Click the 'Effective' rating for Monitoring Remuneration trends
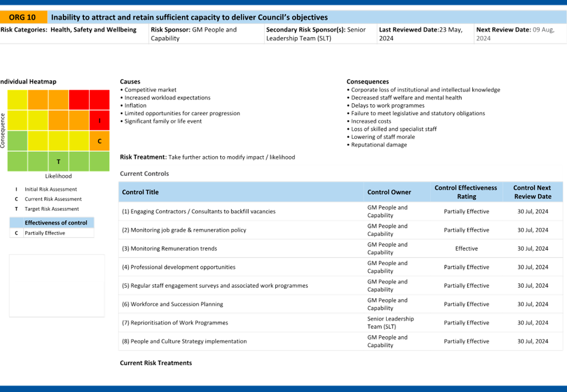The height and width of the screenshot is (392, 567). (x=466, y=249)
